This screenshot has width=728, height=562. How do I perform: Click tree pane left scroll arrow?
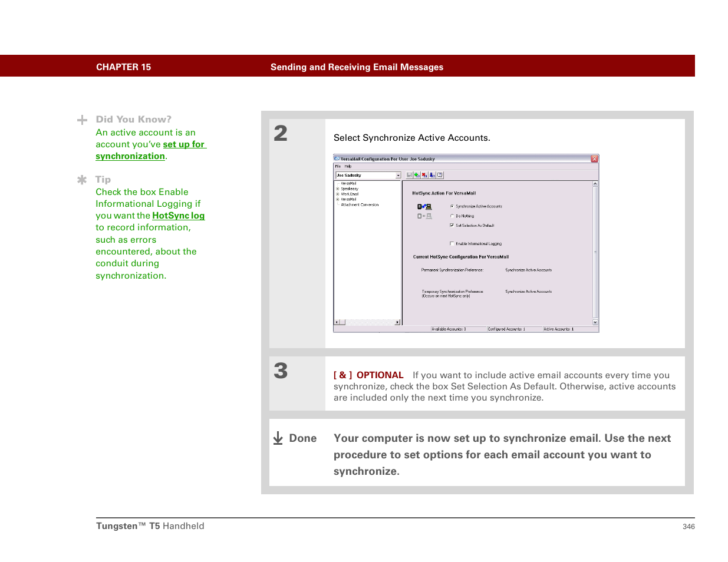point(337,322)
